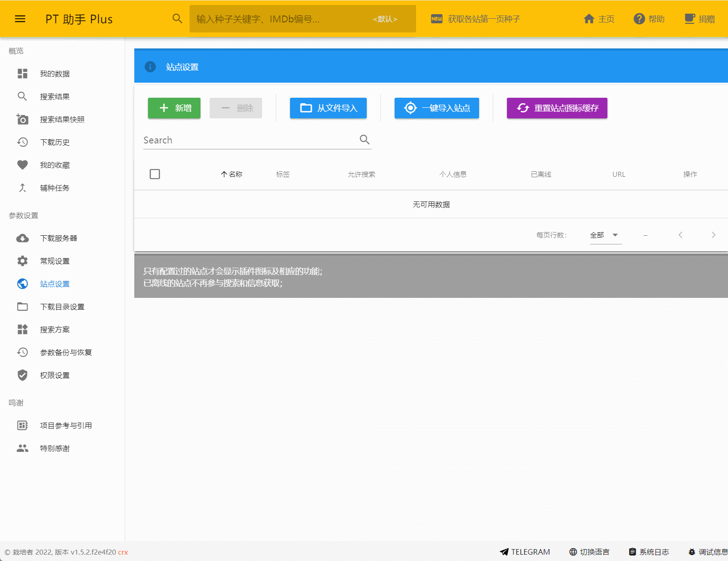Click the site Search text field
This screenshot has width=728, height=561.
point(250,140)
